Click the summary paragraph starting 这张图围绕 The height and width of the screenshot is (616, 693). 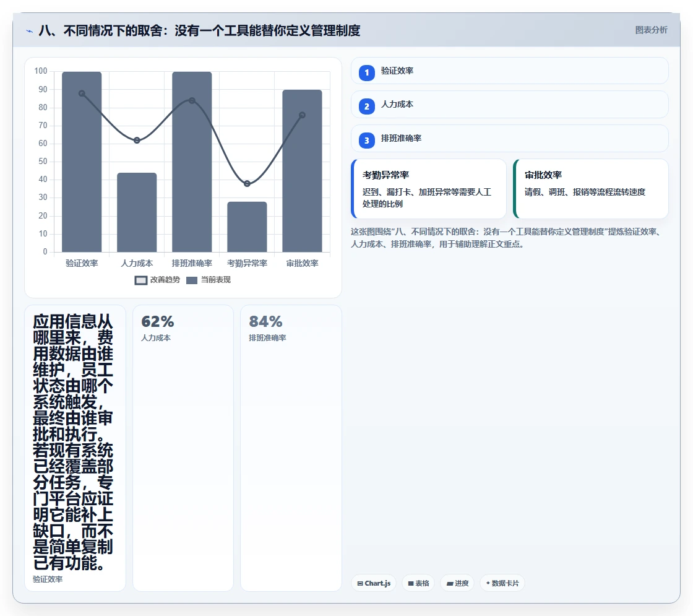pyautogui.click(x=507, y=238)
